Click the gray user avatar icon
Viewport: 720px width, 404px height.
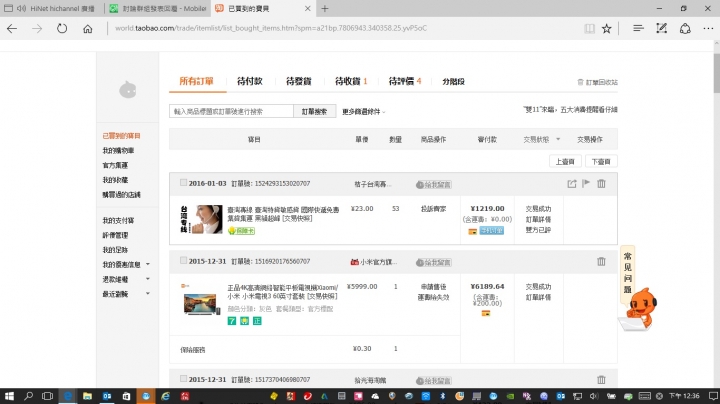[128, 90]
